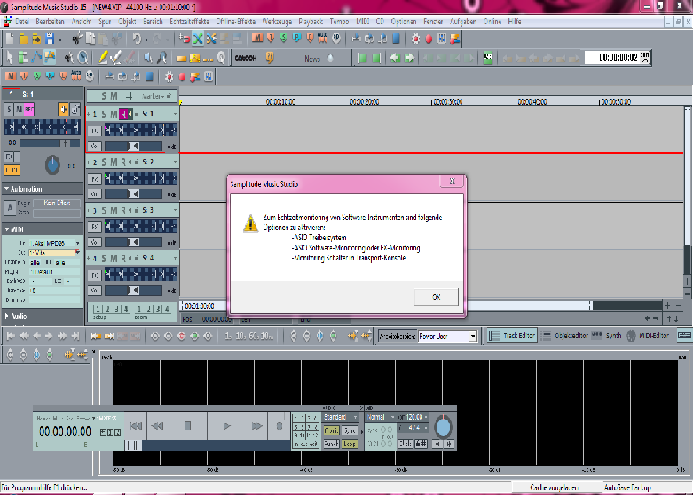Viewport: 694px width, 495px height.
Task: Click the Play button in transport console
Action: 227,426
